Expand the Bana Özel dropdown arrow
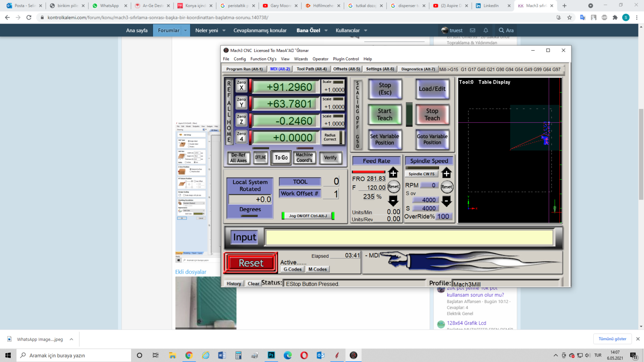 326,30
